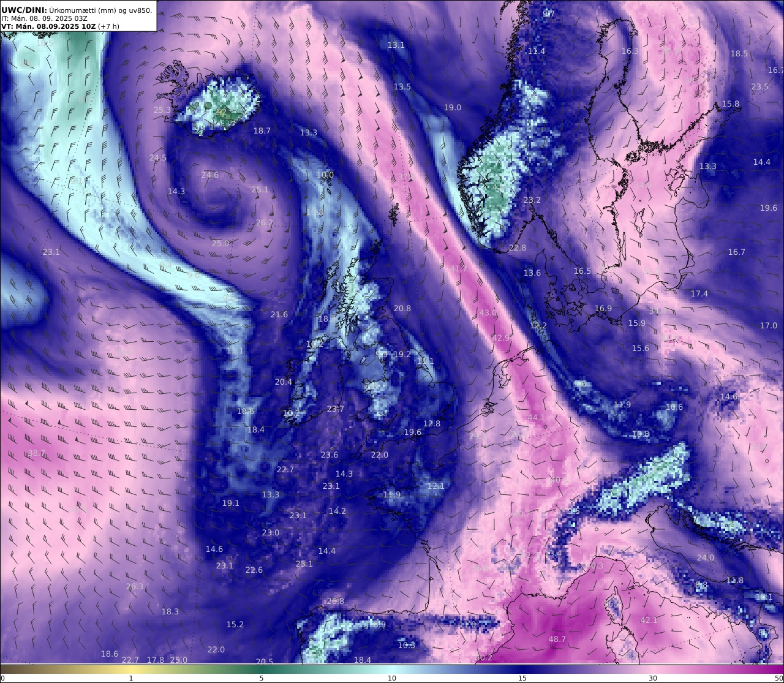This screenshot has width=784, height=683.
Task: Click the 12.2 value on the map
Action: coord(538,325)
